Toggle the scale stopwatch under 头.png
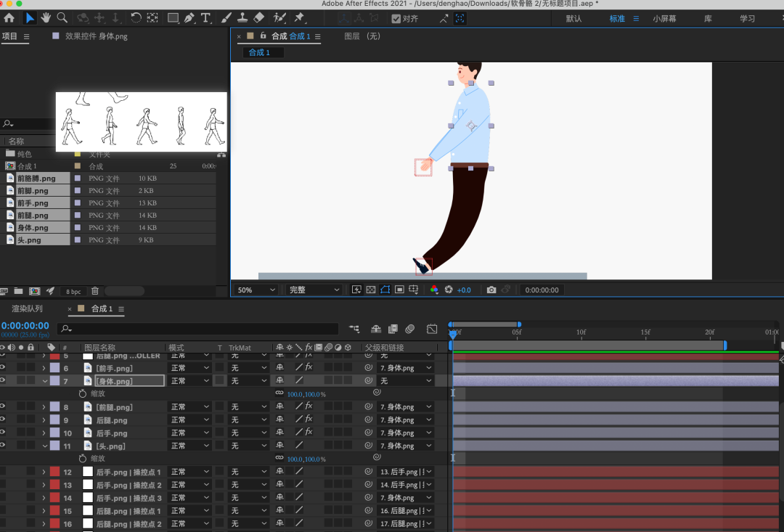This screenshot has height=532, width=784. pos(83,459)
